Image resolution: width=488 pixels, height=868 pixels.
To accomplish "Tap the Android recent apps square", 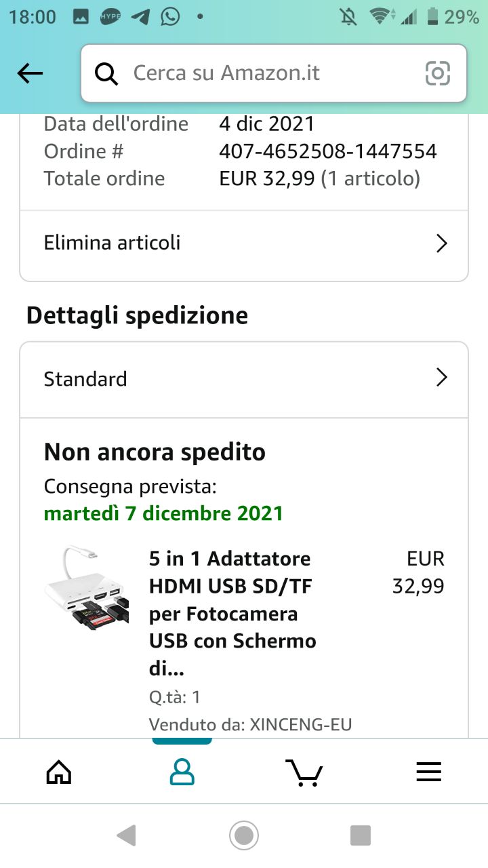I will pos(361,835).
